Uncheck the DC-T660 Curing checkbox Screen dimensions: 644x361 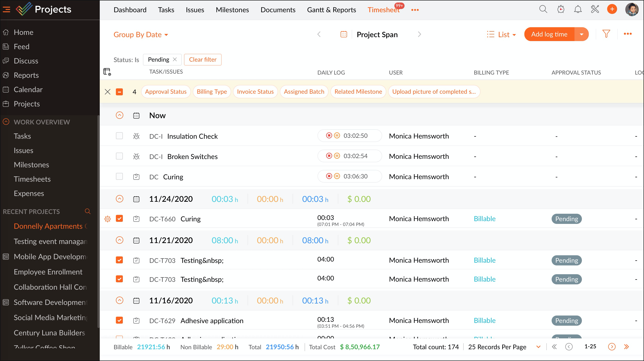point(119,219)
